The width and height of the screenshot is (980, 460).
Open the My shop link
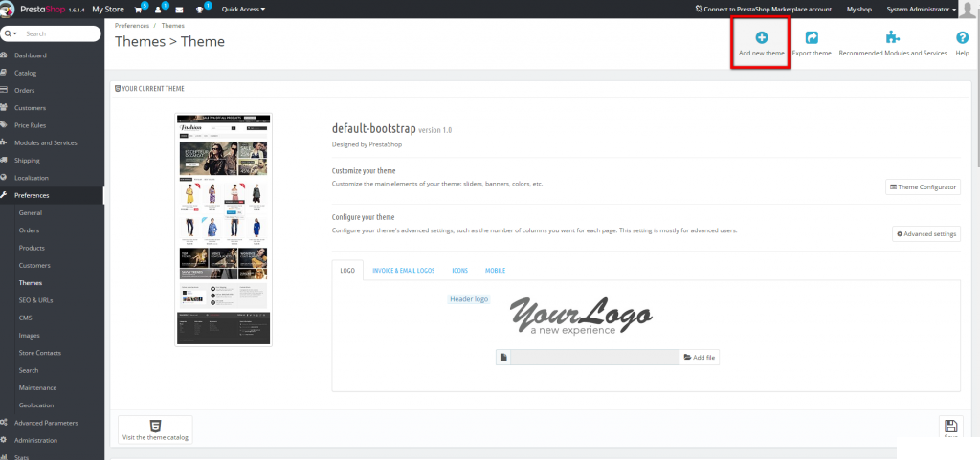tap(859, 10)
